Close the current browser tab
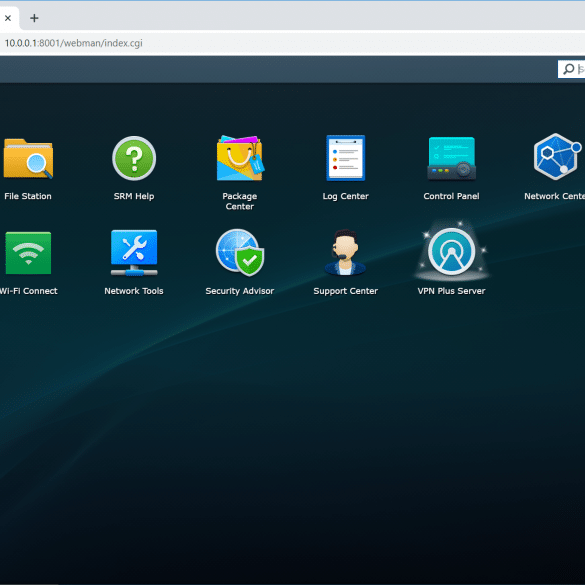 click(x=8, y=18)
